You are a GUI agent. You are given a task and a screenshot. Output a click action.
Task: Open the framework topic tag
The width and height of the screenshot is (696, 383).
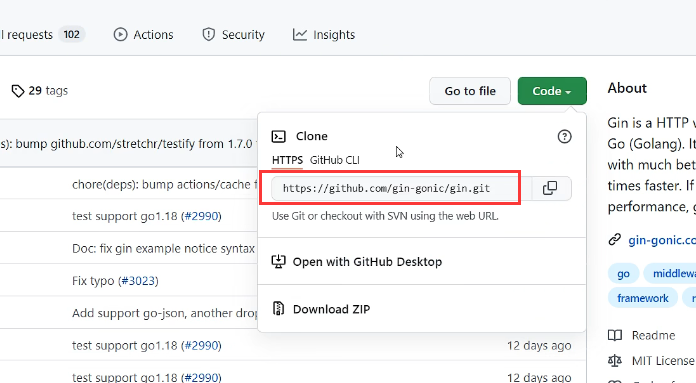pyautogui.click(x=643, y=298)
